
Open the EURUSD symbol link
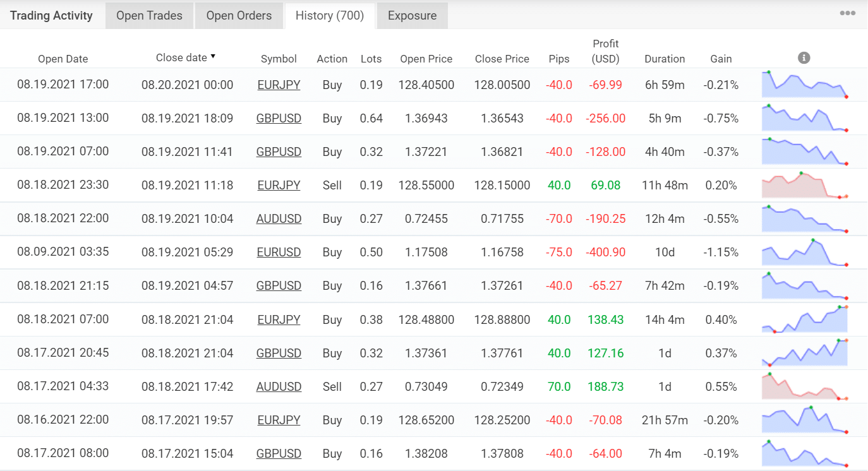pos(279,252)
